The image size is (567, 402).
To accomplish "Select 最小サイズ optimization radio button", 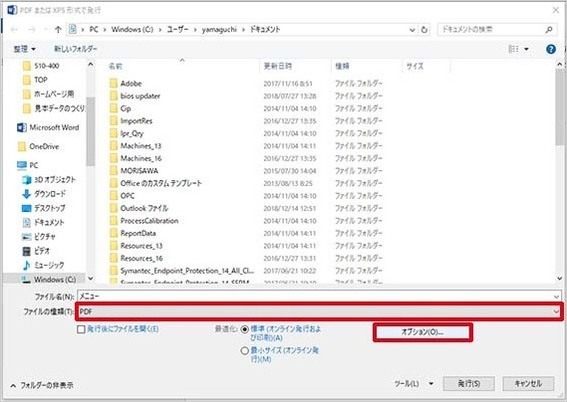I will pyautogui.click(x=245, y=350).
